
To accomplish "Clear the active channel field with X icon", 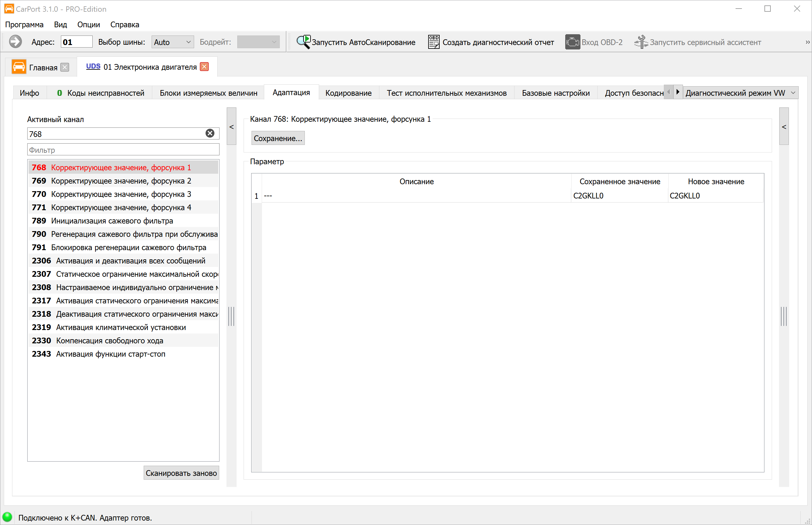I will (x=210, y=133).
